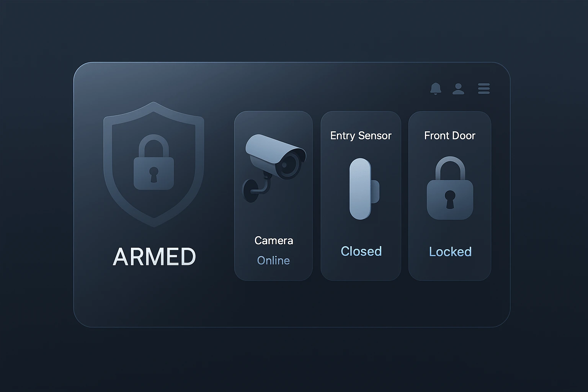Click the camera wall mount base
The image size is (588, 392).
tap(250, 191)
